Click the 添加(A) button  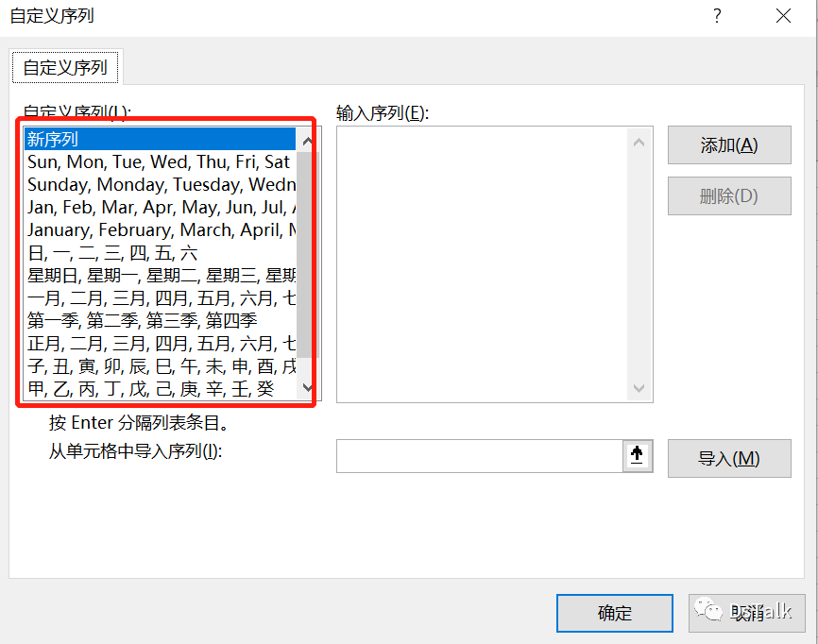(x=728, y=145)
